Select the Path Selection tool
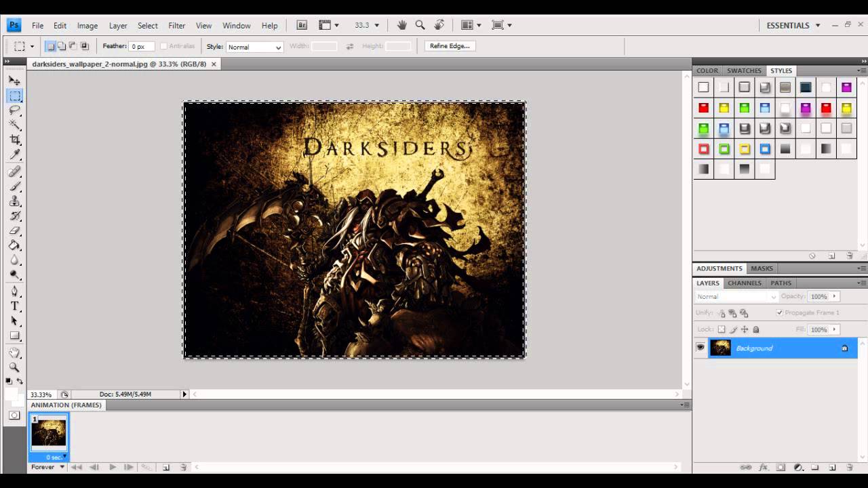This screenshot has height=488, width=868. coord(14,321)
